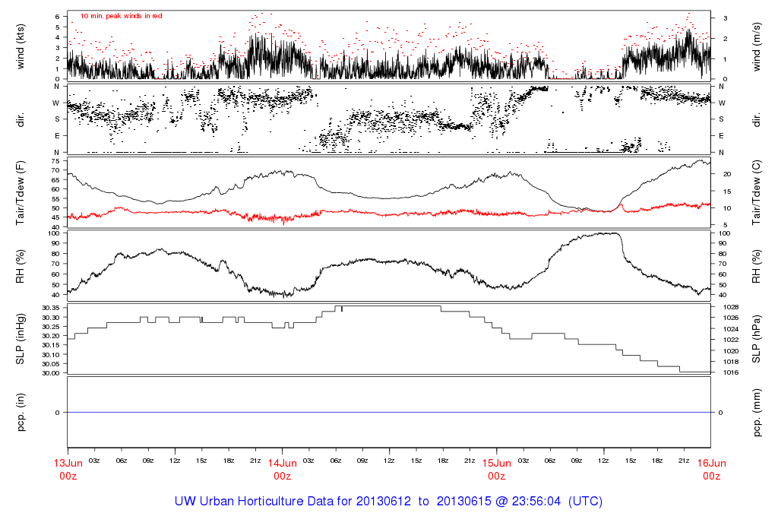
Task: Click the '1016' hPa tick value
Action: pos(731,372)
